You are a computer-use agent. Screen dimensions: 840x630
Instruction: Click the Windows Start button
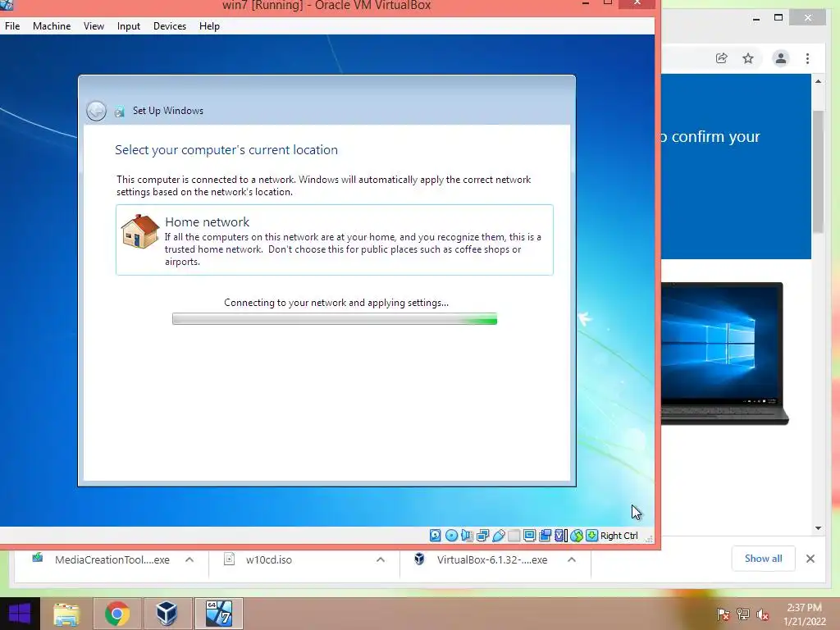20,614
